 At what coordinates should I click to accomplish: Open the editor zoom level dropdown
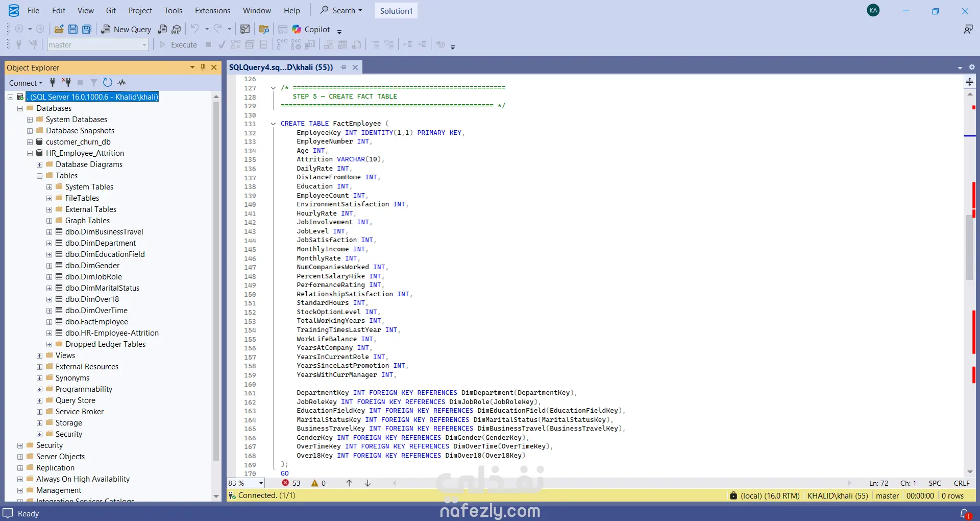[261, 483]
